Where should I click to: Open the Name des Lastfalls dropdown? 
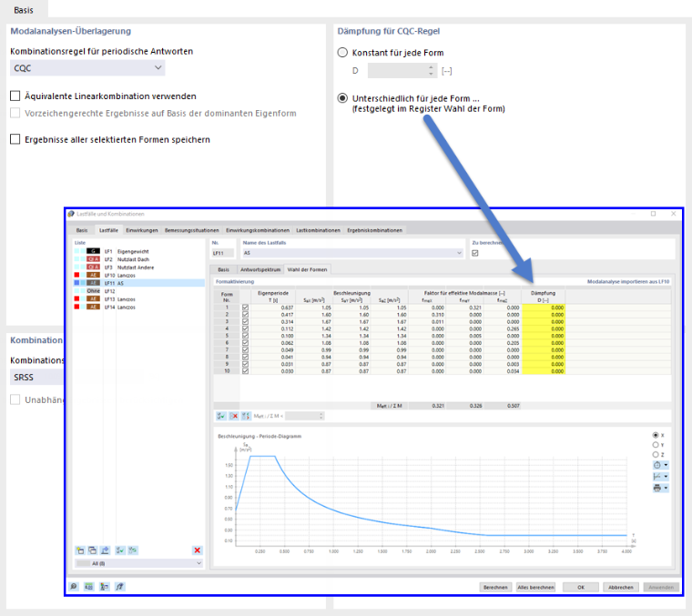[x=352, y=253]
